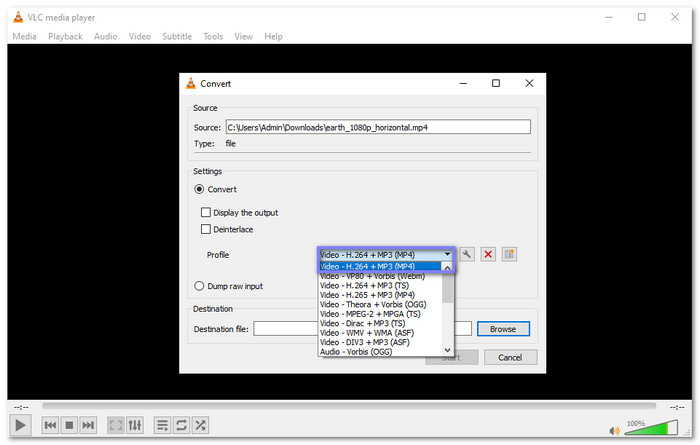700x445 pixels.
Task: Open the Tools menu
Action: tap(213, 37)
